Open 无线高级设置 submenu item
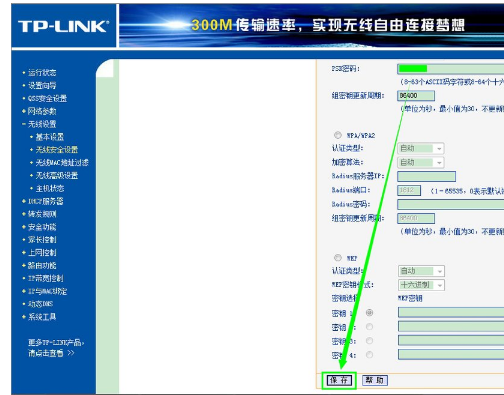The width and height of the screenshot is (504, 395). (57, 175)
